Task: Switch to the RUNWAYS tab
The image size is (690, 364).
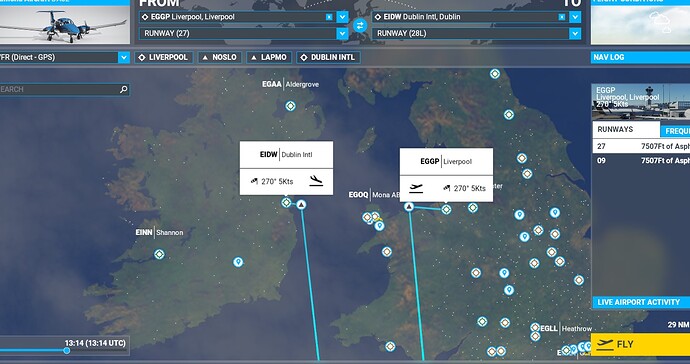Action: (626, 129)
